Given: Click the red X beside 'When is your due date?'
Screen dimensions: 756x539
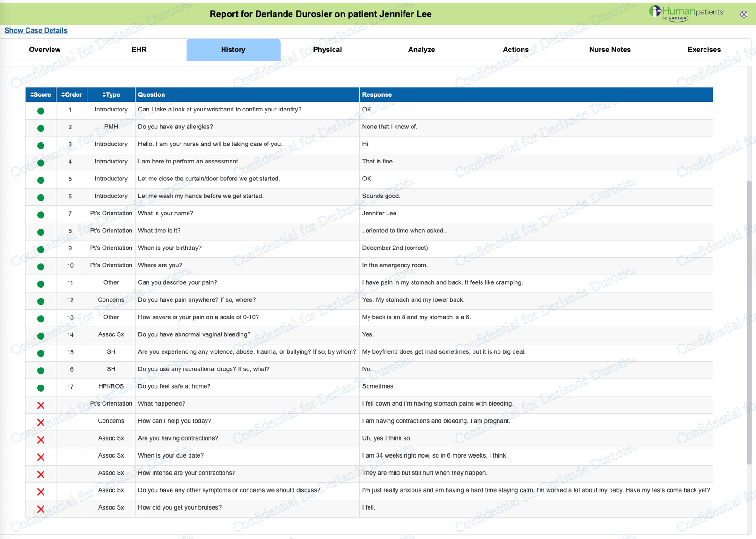Looking at the screenshot, I should 41,457.
